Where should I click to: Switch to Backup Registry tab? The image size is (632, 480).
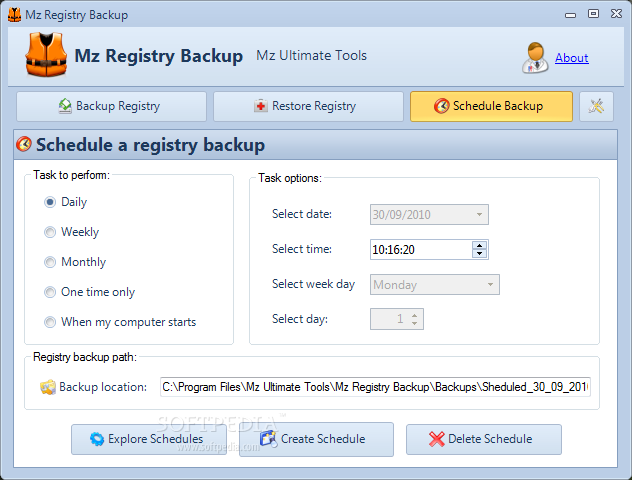(x=111, y=106)
